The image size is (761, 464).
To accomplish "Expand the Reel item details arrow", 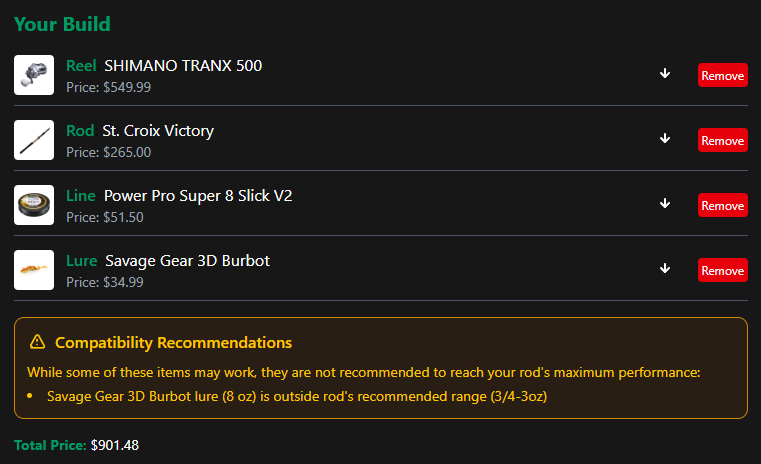I will pos(665,74).
